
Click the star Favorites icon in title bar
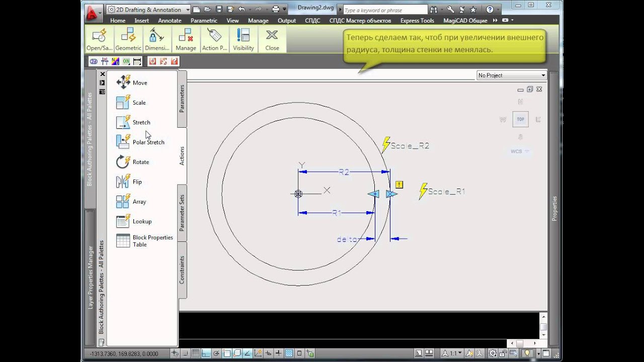pyautogui.click(x=473, y=10)
